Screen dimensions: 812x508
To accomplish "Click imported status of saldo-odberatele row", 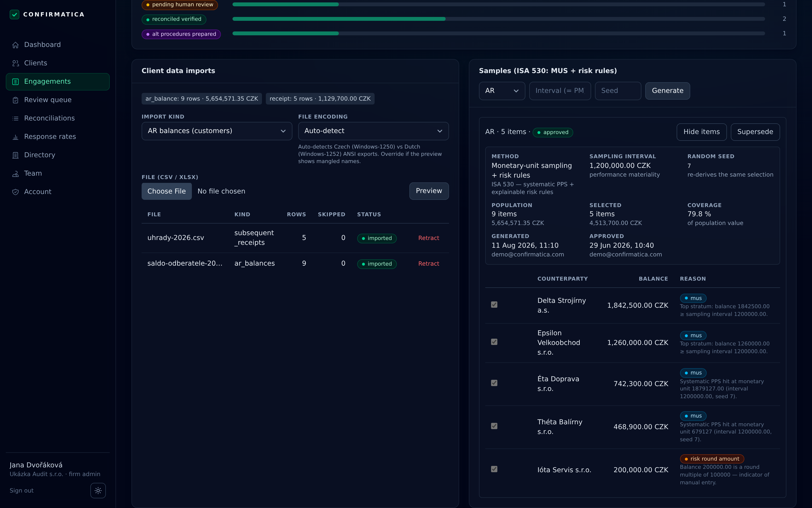I will click(377, 264).
